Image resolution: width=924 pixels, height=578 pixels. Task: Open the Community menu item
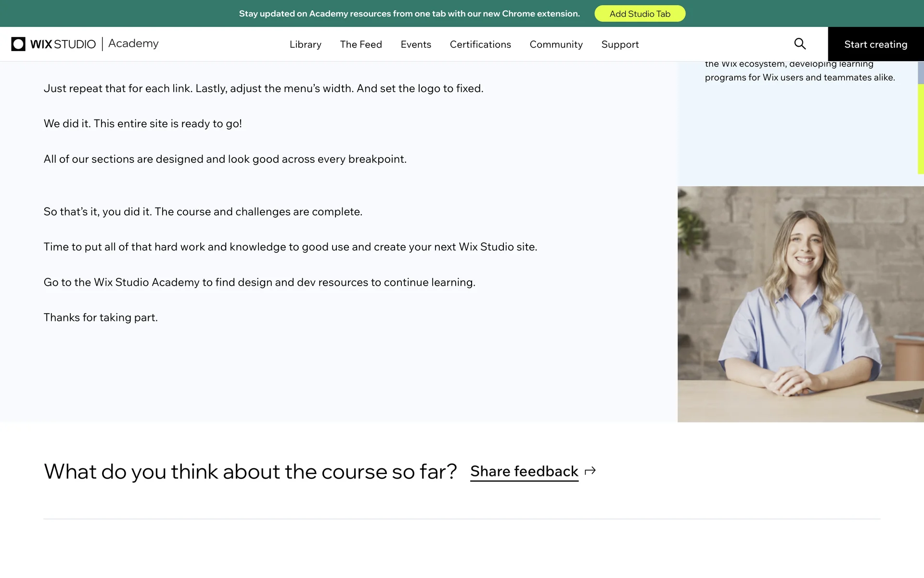pyautogui.click(x=556, y=44)
